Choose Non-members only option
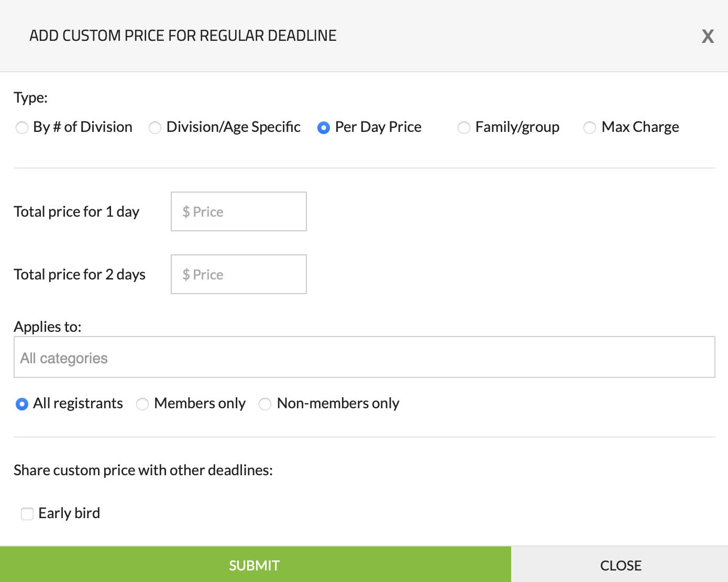This screenshot has width=728, height=582. coord(265,404)
